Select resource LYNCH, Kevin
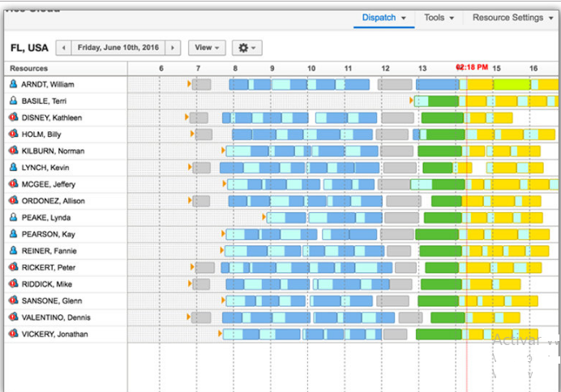This screenshot has height=392, width=561. (x=47, y=168)
